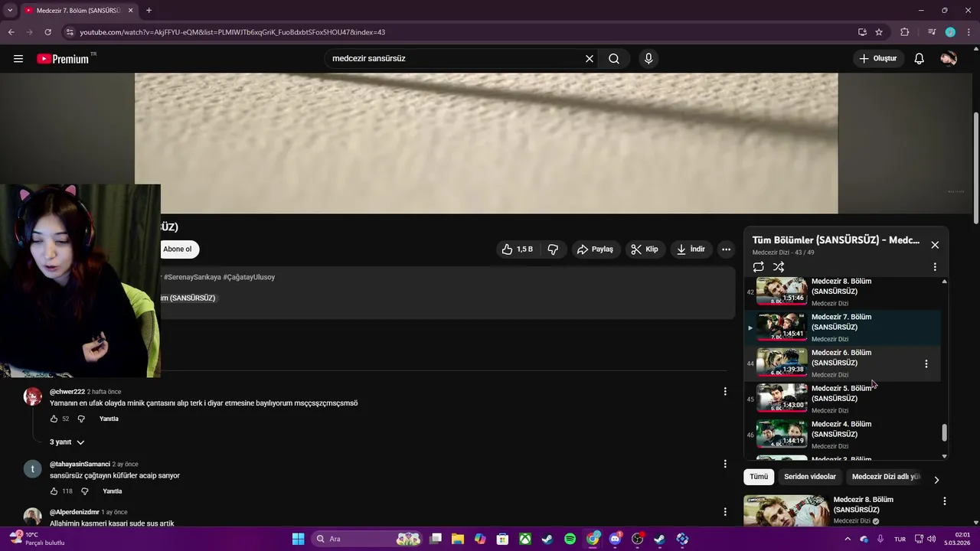Like the video showing 1,5 B

pyautogui.click(x=518, y=249)
